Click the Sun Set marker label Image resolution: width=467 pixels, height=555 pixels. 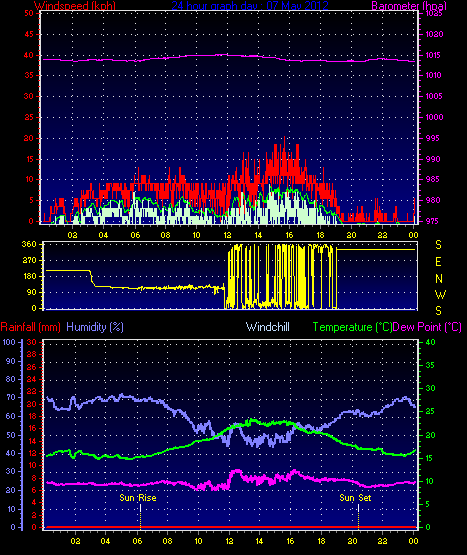coord(355,498)
